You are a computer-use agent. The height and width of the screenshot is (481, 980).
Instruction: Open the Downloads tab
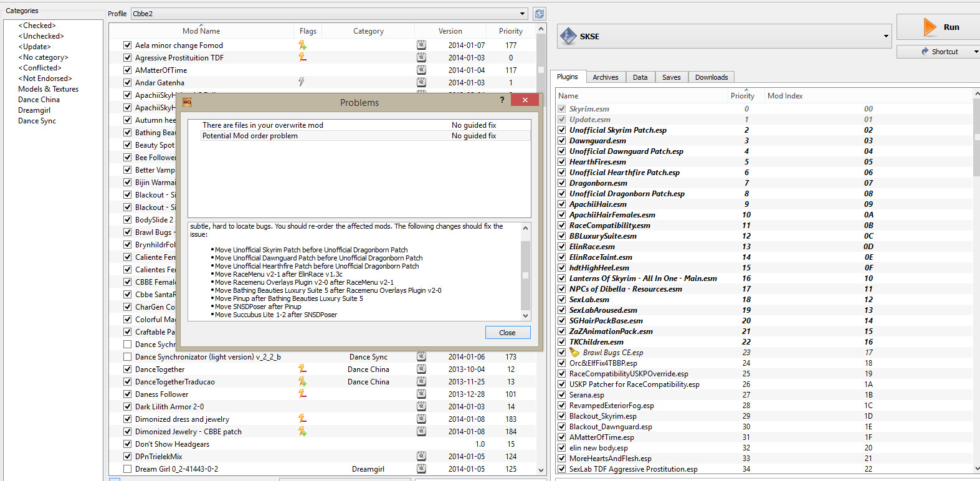(x=711, y=77)
